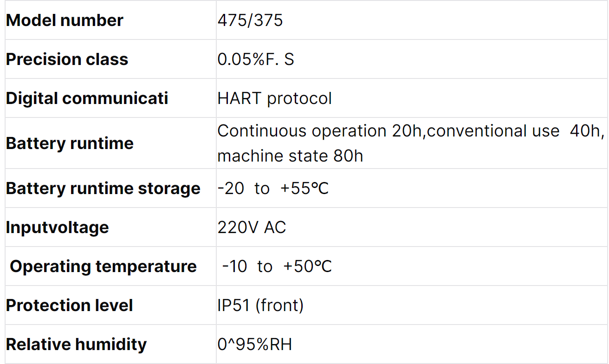Screen dimensions: 609x364
Task: Select the "-20 to +55℃" storage value
Action: click(273, 188)
